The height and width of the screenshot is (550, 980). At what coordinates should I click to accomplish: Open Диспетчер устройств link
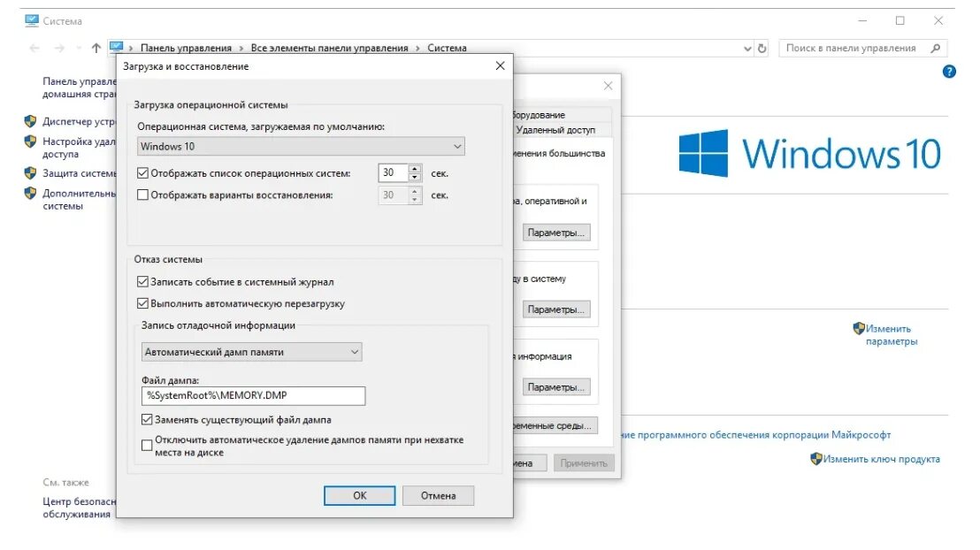tap(79, 121)
